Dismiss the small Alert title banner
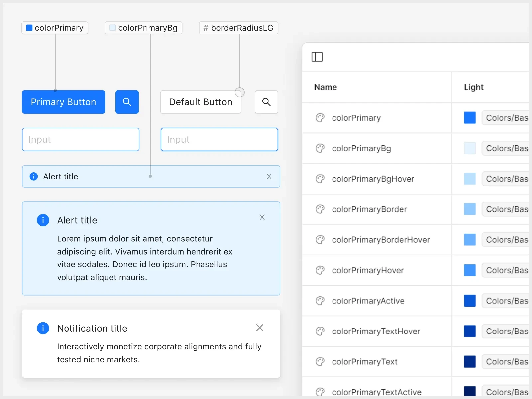Screen dimensions: 532x399 [x=269, y=176]
